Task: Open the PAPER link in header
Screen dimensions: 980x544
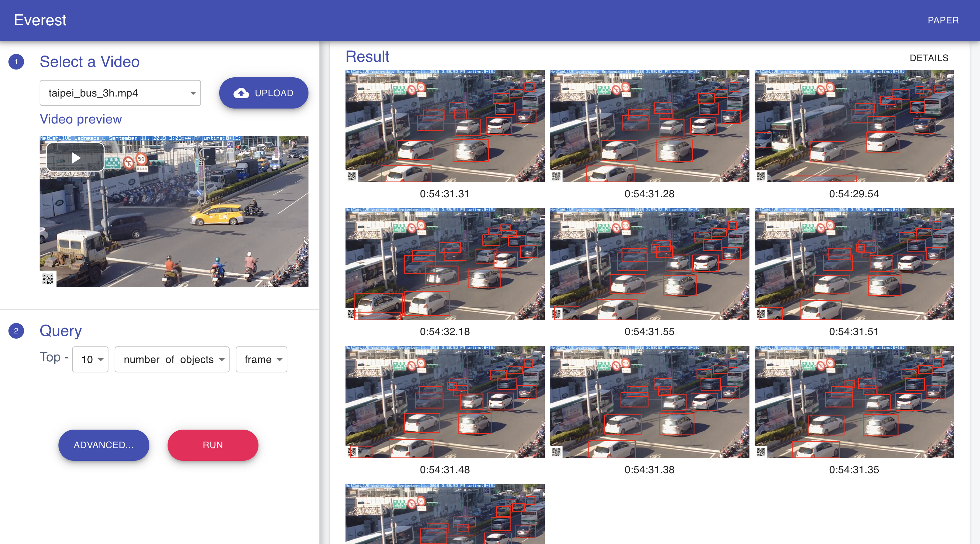Action: click(x=943, y=20)
